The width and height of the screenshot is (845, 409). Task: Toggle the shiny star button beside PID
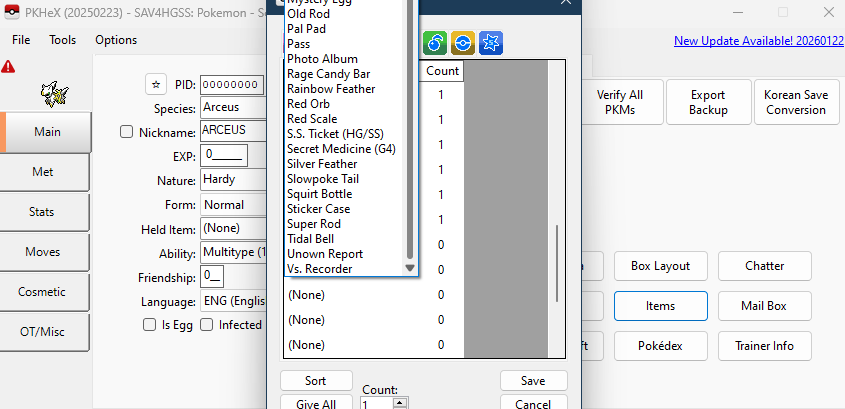(x=156, y=85)
